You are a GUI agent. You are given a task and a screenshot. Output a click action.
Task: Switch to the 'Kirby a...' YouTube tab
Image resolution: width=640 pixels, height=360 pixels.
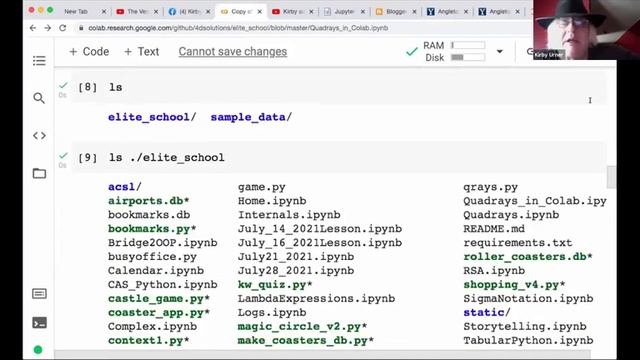tap(292, 12)
